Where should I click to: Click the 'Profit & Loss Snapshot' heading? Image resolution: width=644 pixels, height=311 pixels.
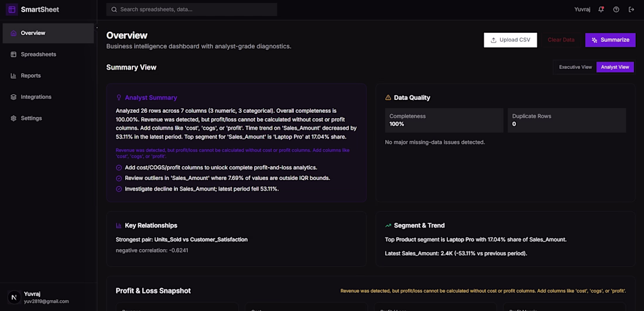click(153, 291)
